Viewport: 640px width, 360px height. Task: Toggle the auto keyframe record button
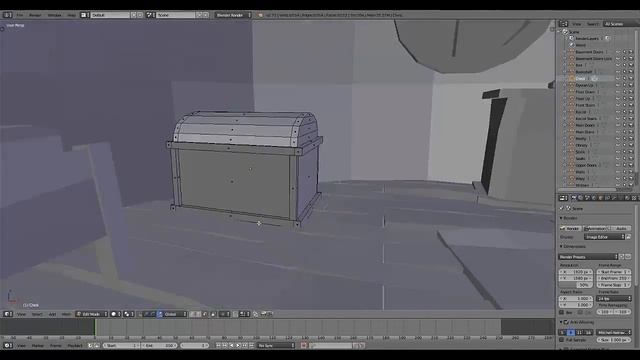304,346
